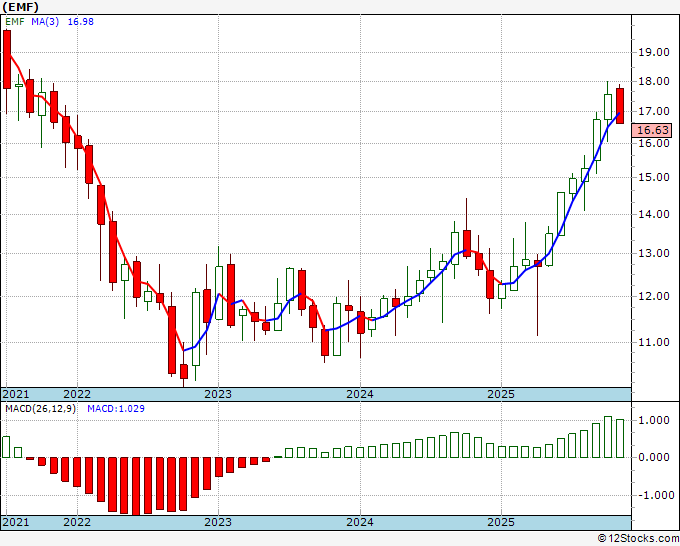Click the 17.00 price axis label
Viewport: 680px width, 546px height.
(654, 111)
